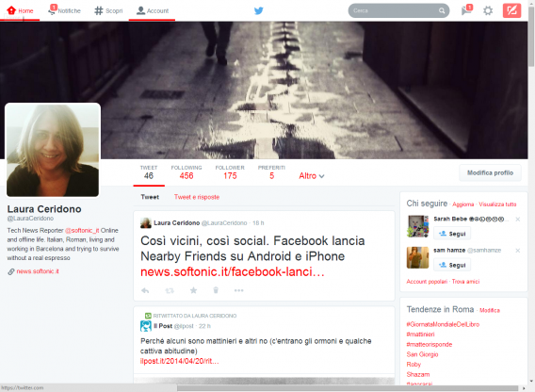Screen dimensions: 535x392
Task: Click Laura Ceridono profile photo
Action: click(53, 150)
